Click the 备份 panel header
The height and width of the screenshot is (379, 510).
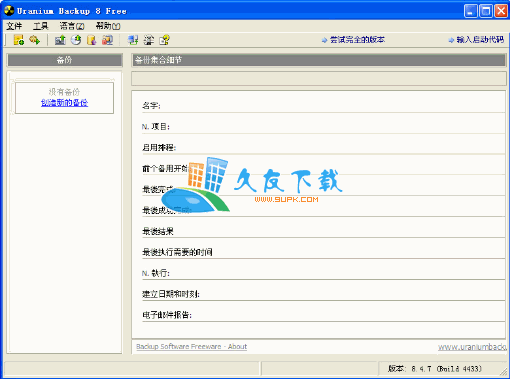click(x=65, y=60)
